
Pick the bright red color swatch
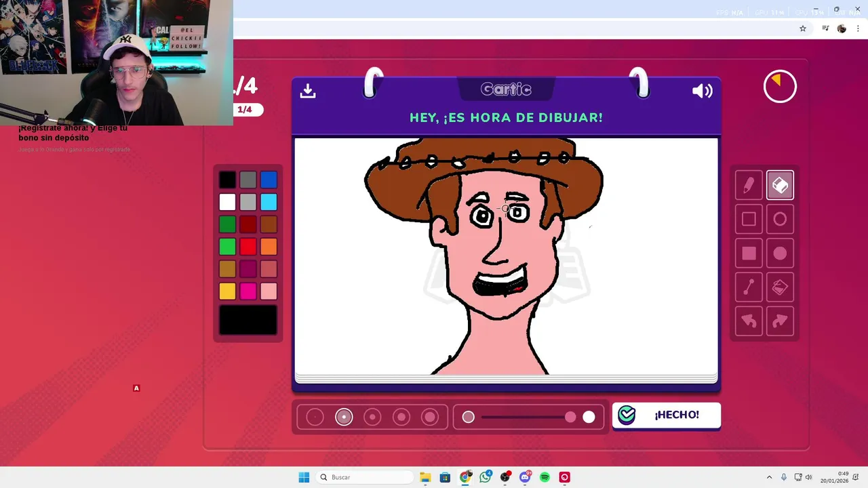click(248, 247)
